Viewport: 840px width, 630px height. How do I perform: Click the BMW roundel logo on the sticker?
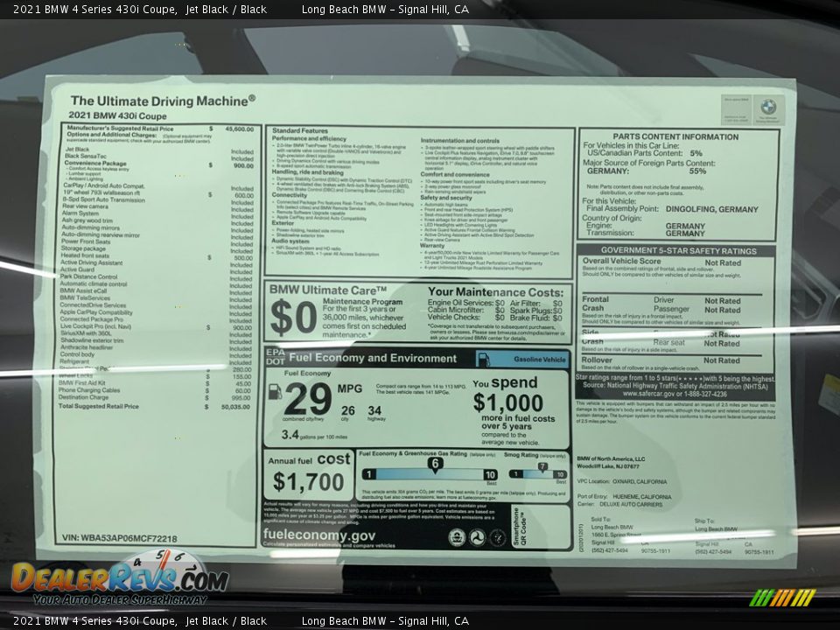(768, 107)
